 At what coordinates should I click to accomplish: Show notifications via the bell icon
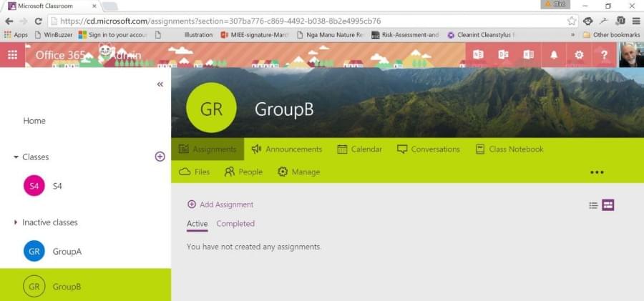pos(554,54)
